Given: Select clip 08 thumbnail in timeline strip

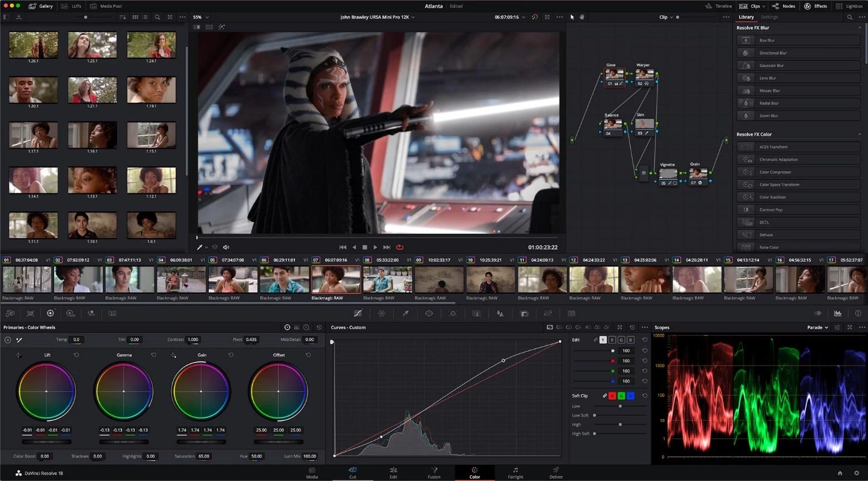Looking at the screenshot, I should pyautogui.click(x=387, y=279).
